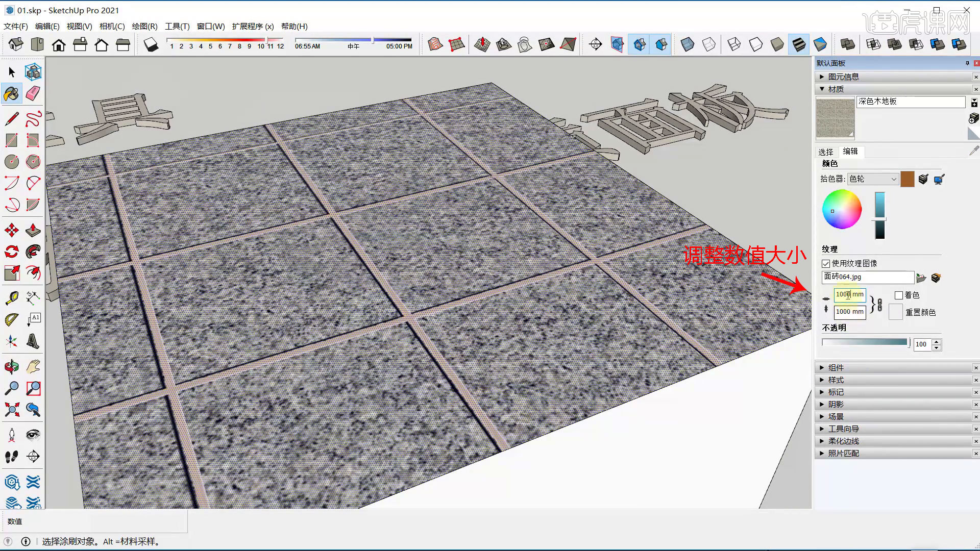The image size is (980, 551).
Task: Enable X-ray face style
Action: [688, 45]
